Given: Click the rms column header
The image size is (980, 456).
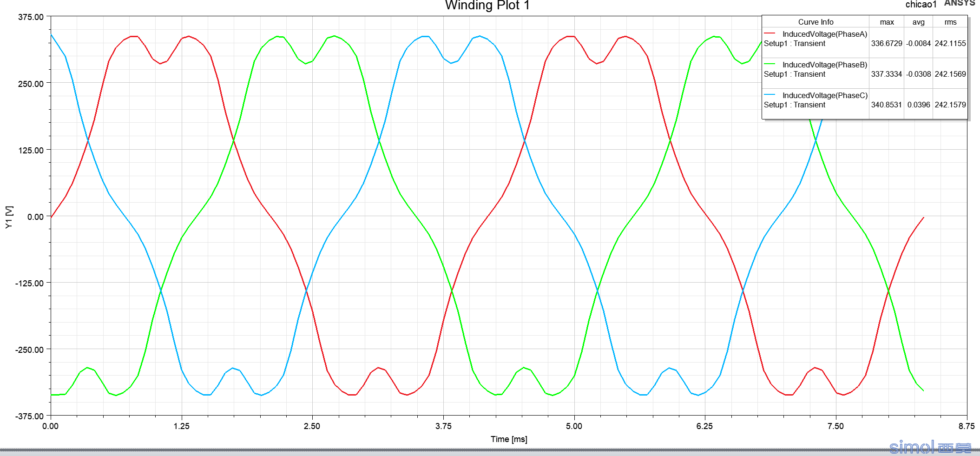Looking at the screenshot, I should click(950, 22).
